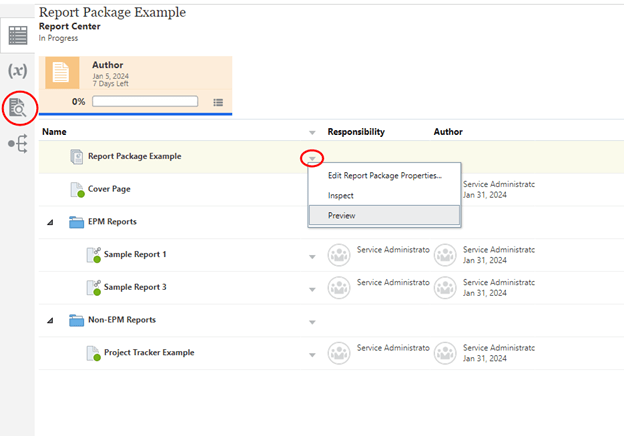This screenshot has height=436, width=624.
Task: Select the hierarchy structure sidebar icon
Action: coord(17,144)
